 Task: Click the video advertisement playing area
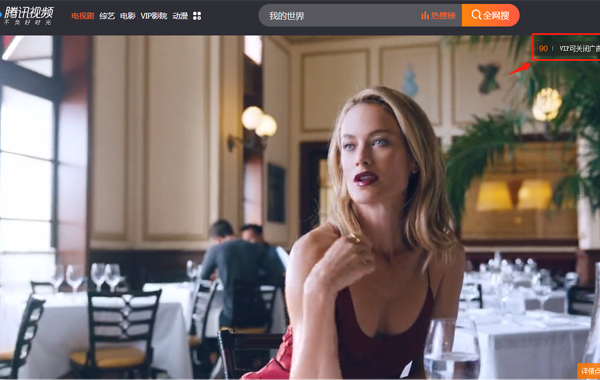click(x=300, y=207)
